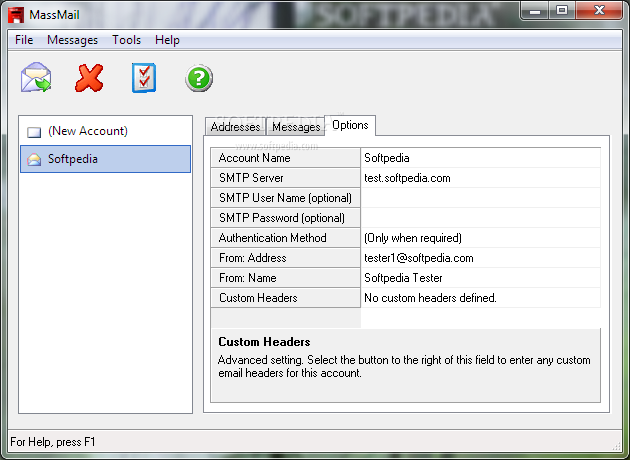
Task: Click the red X delete toolbar icon
Action: pyautogui.click(x=89, y=78)
